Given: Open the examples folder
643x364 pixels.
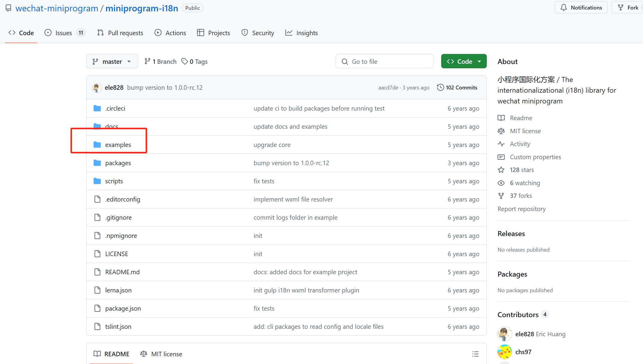Looking at the screenshot, I should coord(118,145).
